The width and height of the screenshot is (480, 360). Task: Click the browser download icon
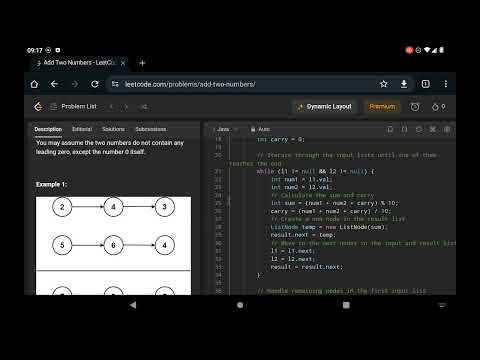[404, 84]
